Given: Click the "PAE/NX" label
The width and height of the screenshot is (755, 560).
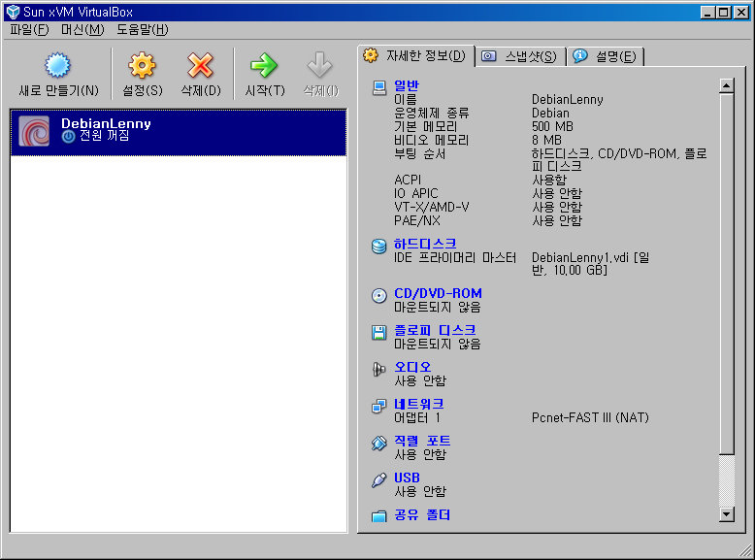Looking at the screenshot, I should (x=417, y=220).
